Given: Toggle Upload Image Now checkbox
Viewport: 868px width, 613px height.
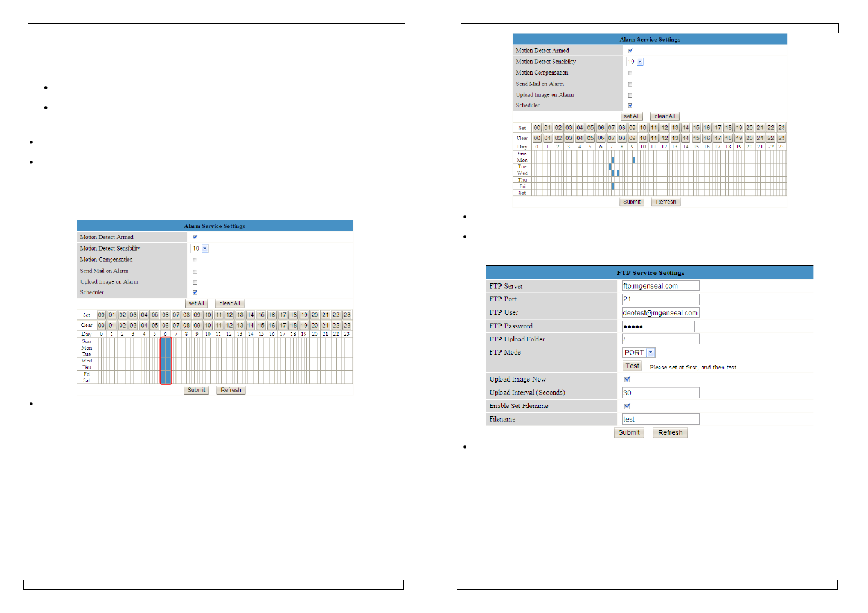Looking at the screenshot, I should (x=627, y=379).
